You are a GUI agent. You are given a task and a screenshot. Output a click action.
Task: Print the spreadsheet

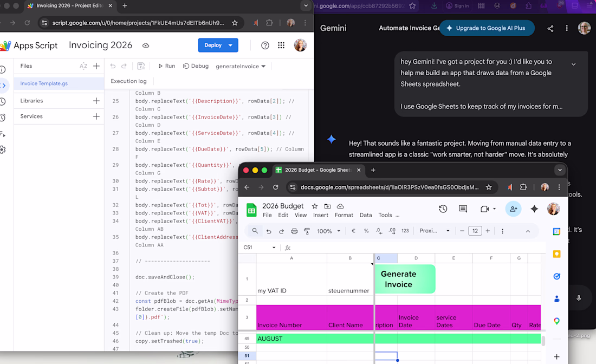(x=294, y=231)
